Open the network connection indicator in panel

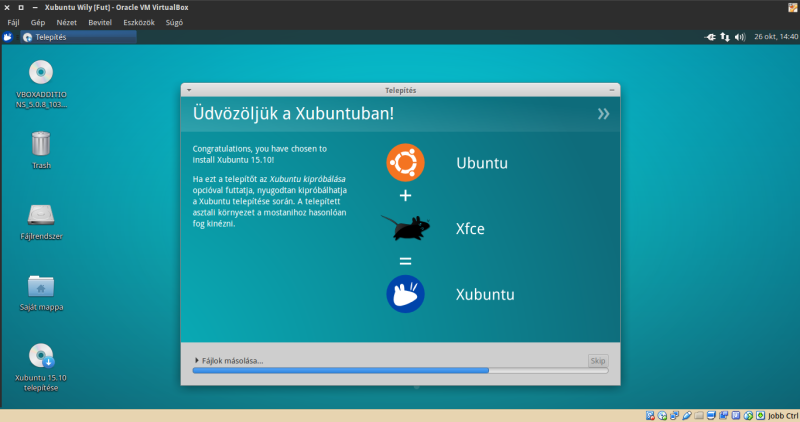coord(725,37)
